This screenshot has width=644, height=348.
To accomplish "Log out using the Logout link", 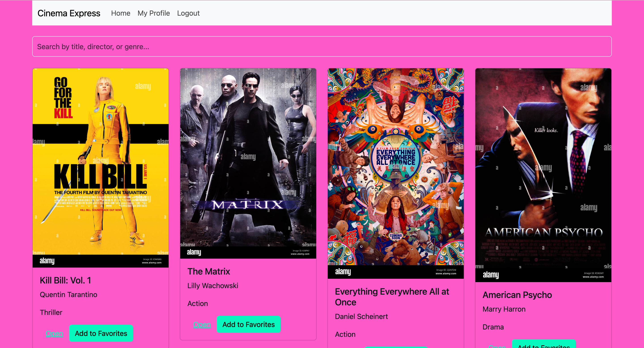I will [x=188, y=13].
